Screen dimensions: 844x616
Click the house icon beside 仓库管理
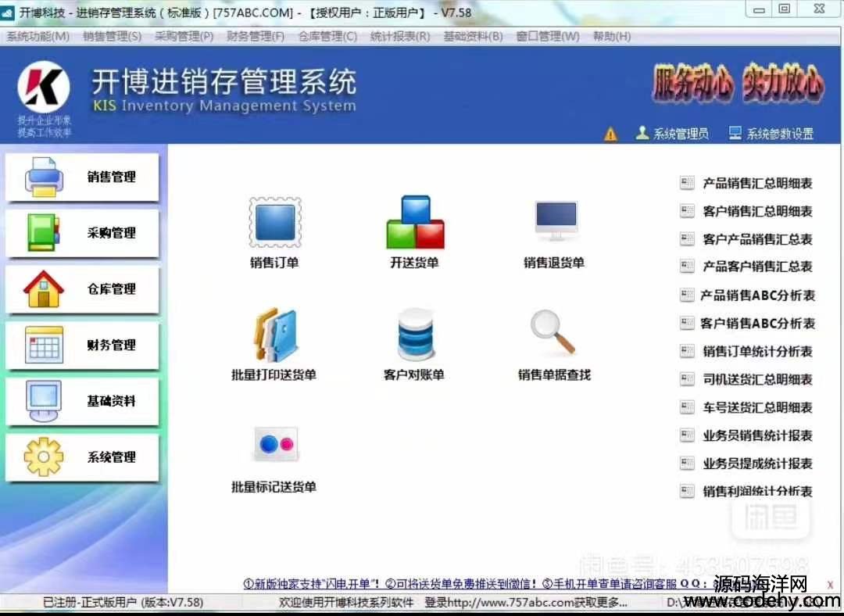click(x=44, y=288)
